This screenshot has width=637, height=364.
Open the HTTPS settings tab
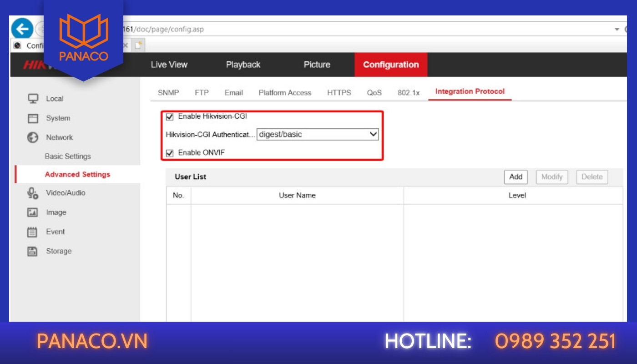[339, 92]
